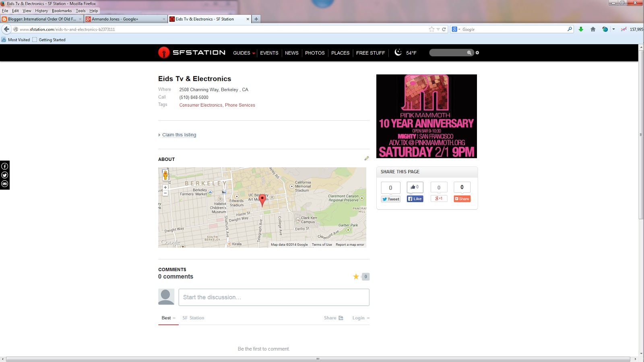
Task: Open the File menu
Action: (x=5, y=11)
